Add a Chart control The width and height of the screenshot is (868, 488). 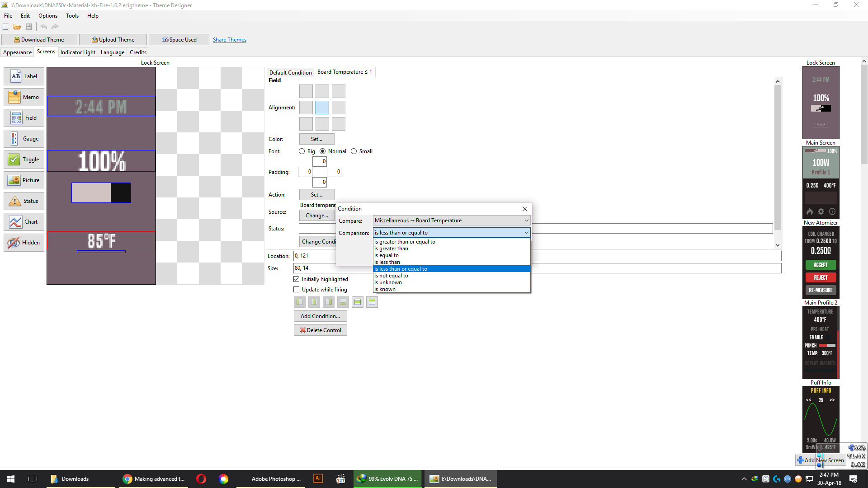24,222
